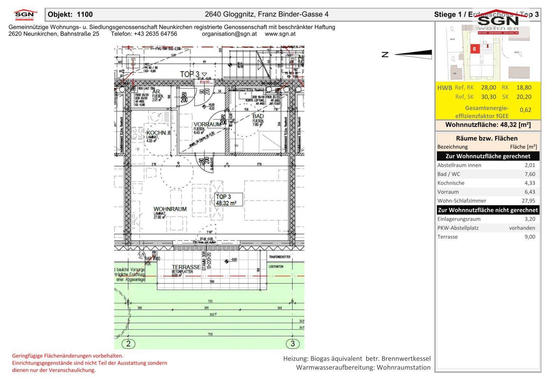Image resolution: width=554 pixels, height=392 pixels.
Task: Select the 'Gemeinnützige Wohnungs- u. Siedlungsgenossenschaft' company line
Action: 172,27
